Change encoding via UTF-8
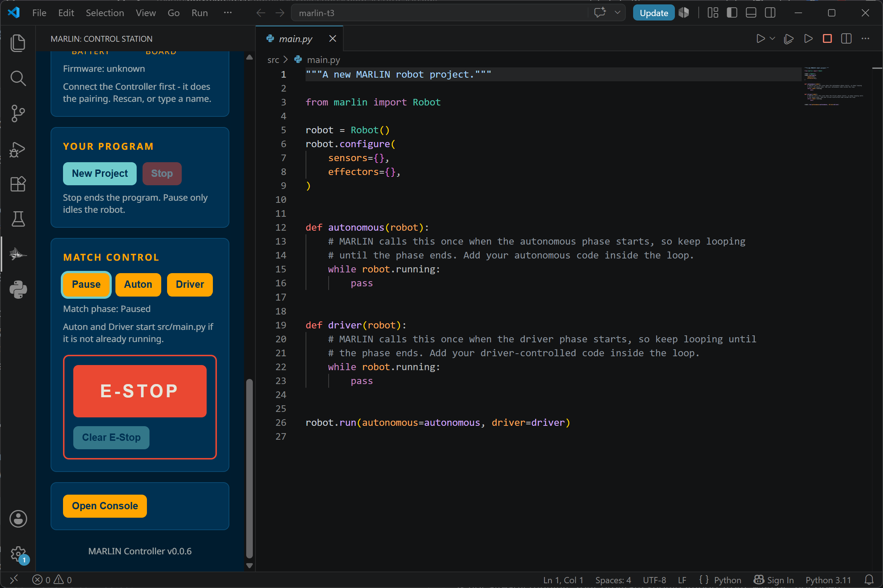This screenshot has height=588, width=883. [654, 580]
